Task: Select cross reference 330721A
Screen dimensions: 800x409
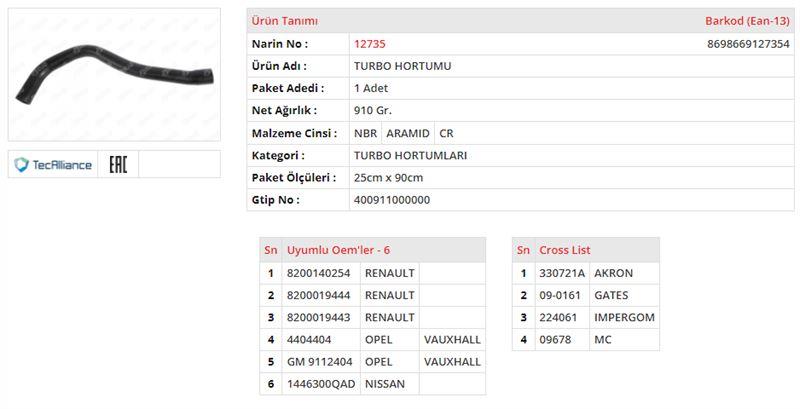Action: click(562, 273)
